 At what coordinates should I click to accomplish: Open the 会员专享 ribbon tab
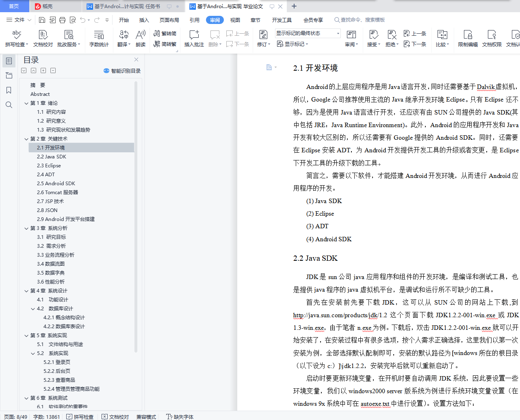313,20
